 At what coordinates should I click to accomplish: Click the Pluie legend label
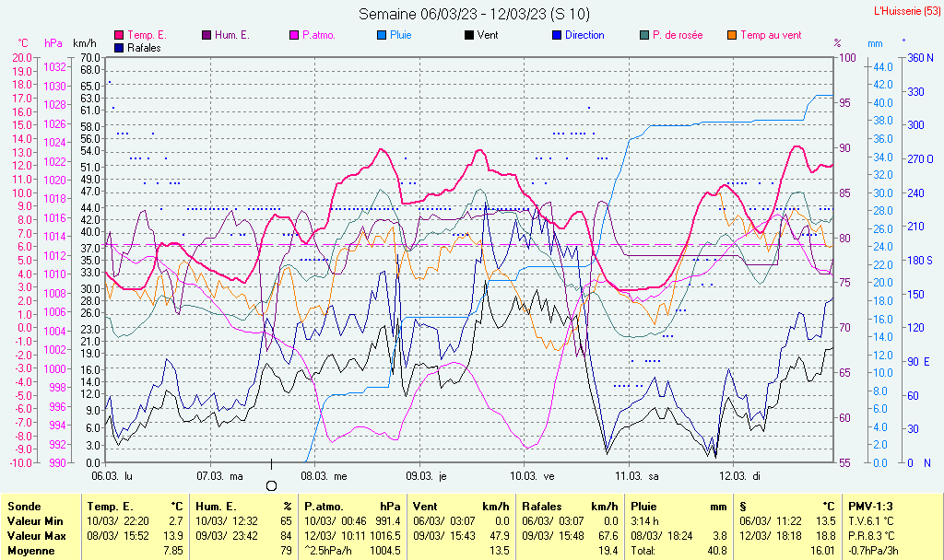[x=400, y=36]
